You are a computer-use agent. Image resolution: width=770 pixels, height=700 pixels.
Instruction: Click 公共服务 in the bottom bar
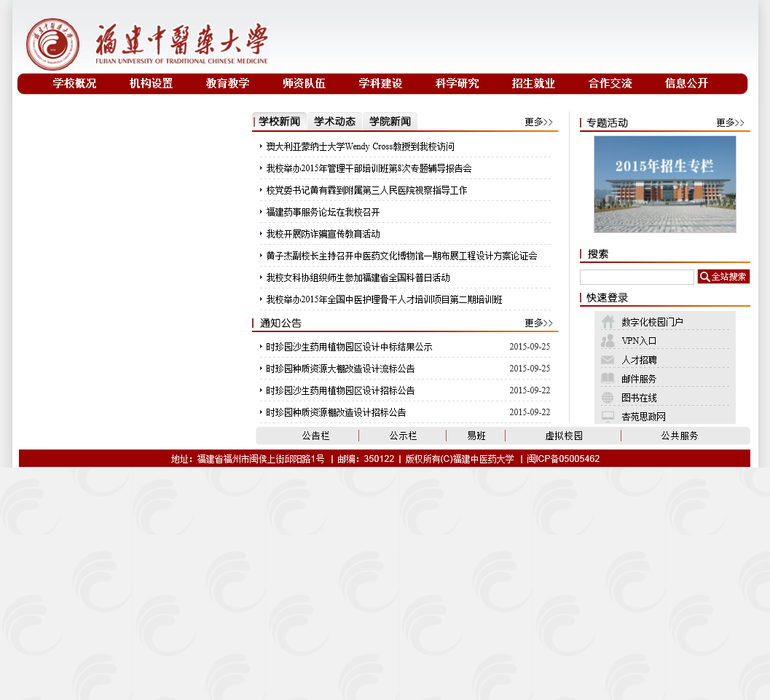[x=679, y=436]
